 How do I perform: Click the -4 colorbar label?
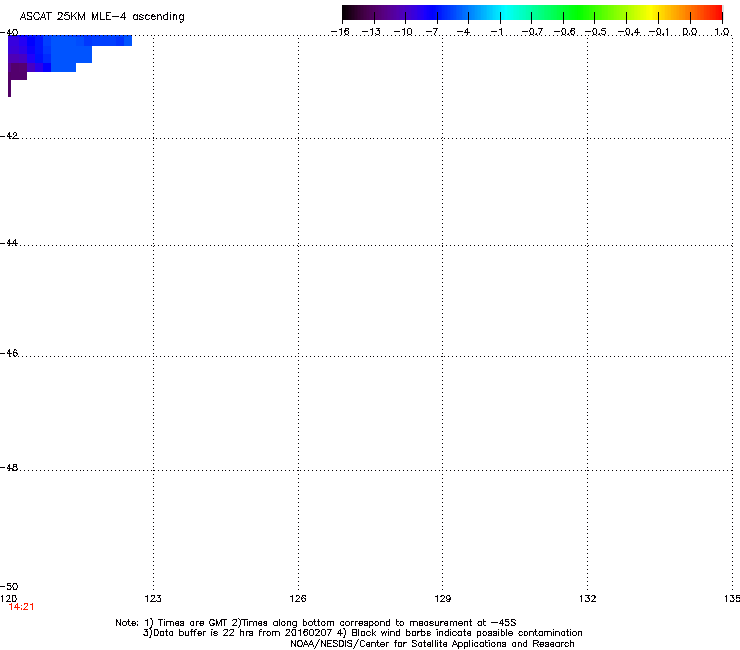pyautogui.click(x=463, y=32)
